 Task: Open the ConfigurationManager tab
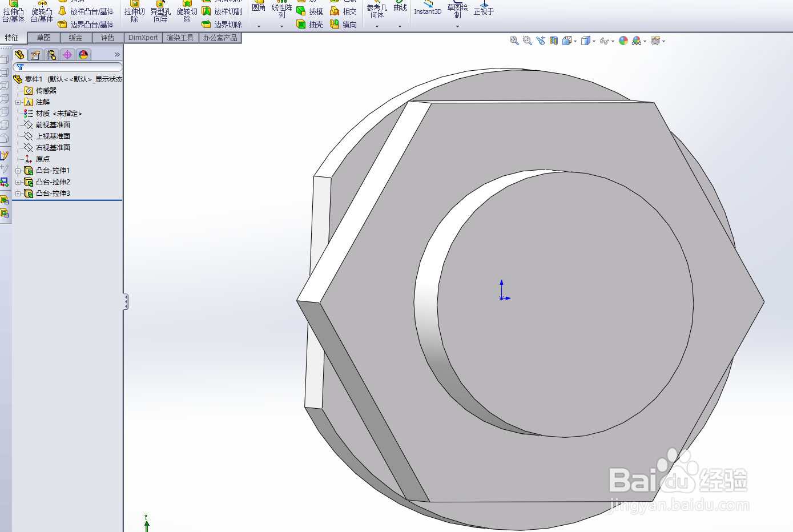click(x=51, y=55)
